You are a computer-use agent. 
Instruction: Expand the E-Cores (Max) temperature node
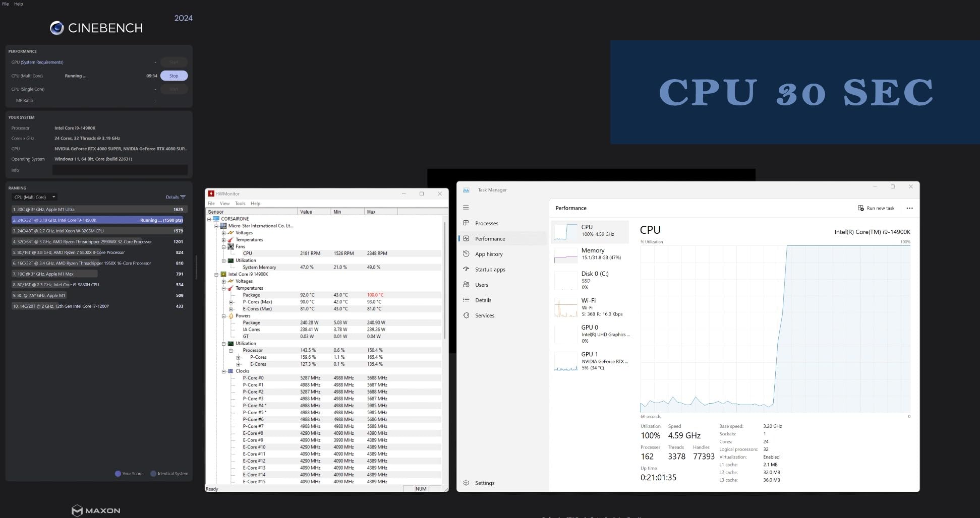[x=231, y=309]
